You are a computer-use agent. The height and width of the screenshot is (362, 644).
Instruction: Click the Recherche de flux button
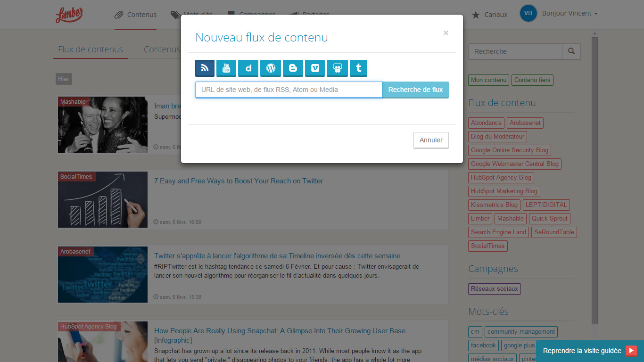click(x=415, y=90)
